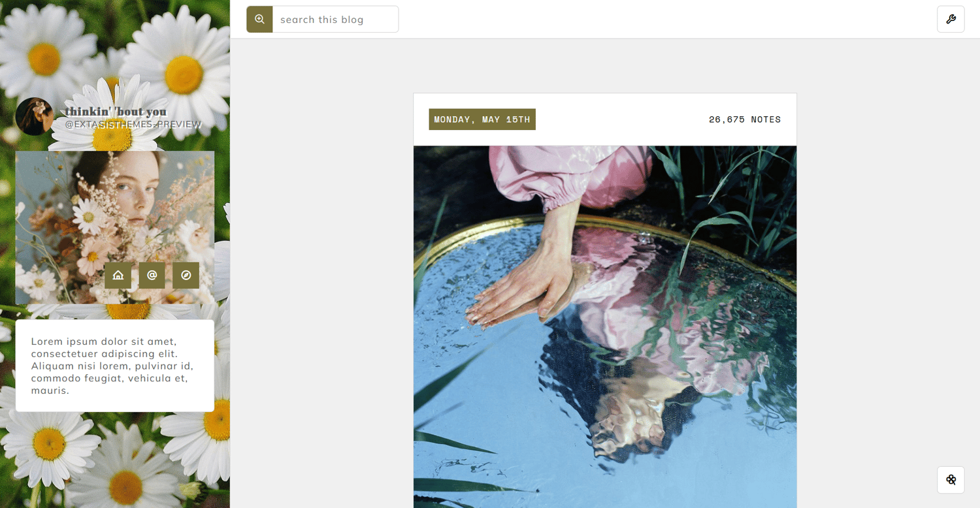Open the @ ask icon link

point(152,276)
